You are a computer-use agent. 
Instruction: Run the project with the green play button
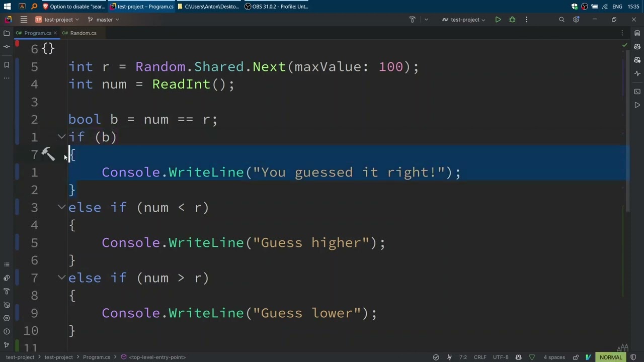tap(498, 20)
